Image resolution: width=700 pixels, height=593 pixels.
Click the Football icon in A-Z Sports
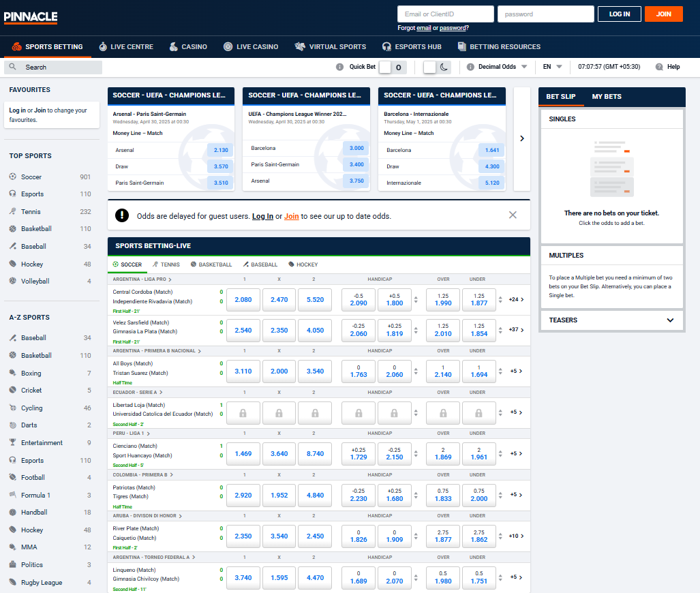(x=13, y=477)
